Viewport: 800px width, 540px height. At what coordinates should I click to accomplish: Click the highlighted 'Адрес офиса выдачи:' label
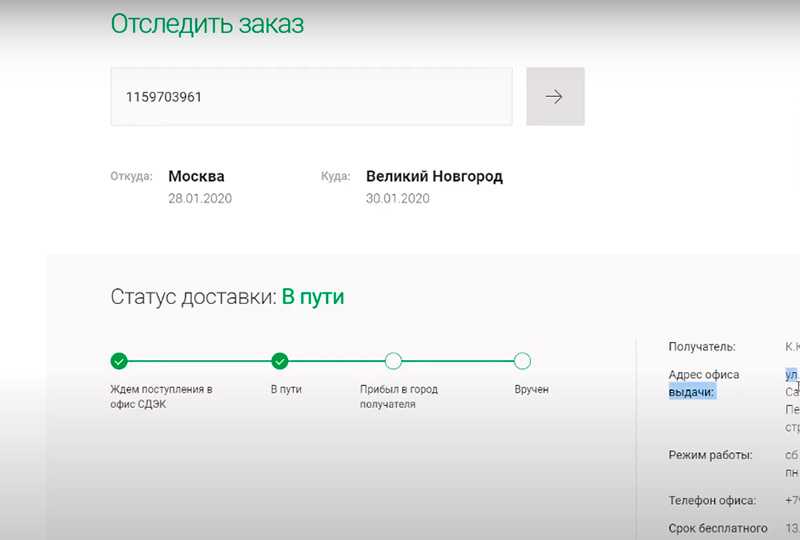[704, 384]
